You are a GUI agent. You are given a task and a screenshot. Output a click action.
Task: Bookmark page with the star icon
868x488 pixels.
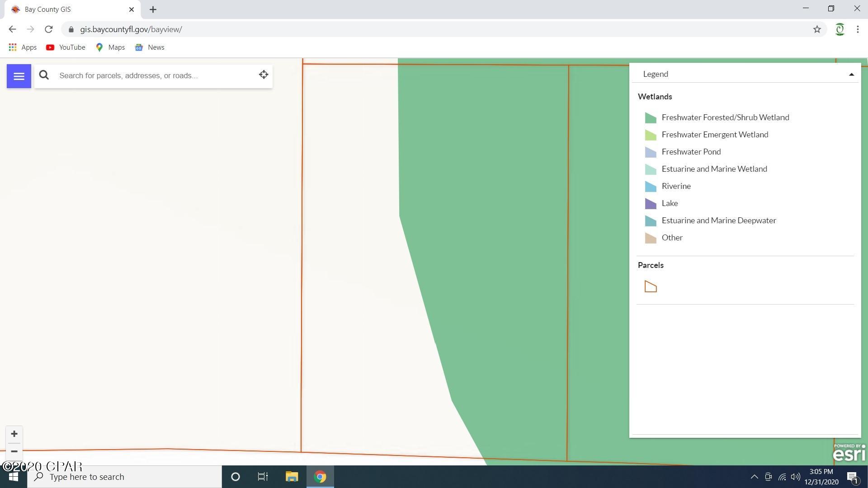(816, 29)
